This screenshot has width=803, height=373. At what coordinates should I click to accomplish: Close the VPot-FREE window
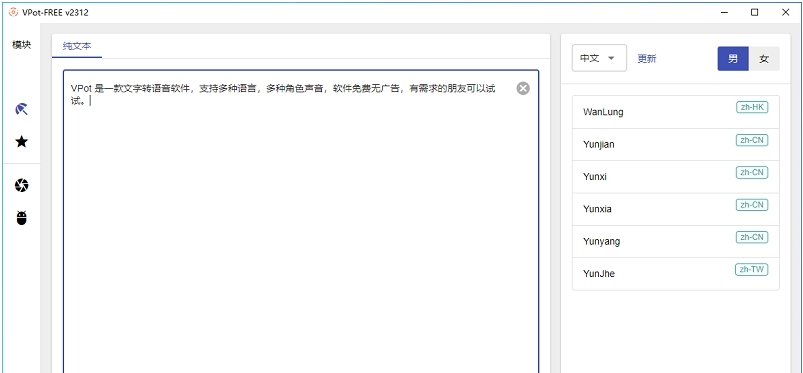(x=786, y=12)
